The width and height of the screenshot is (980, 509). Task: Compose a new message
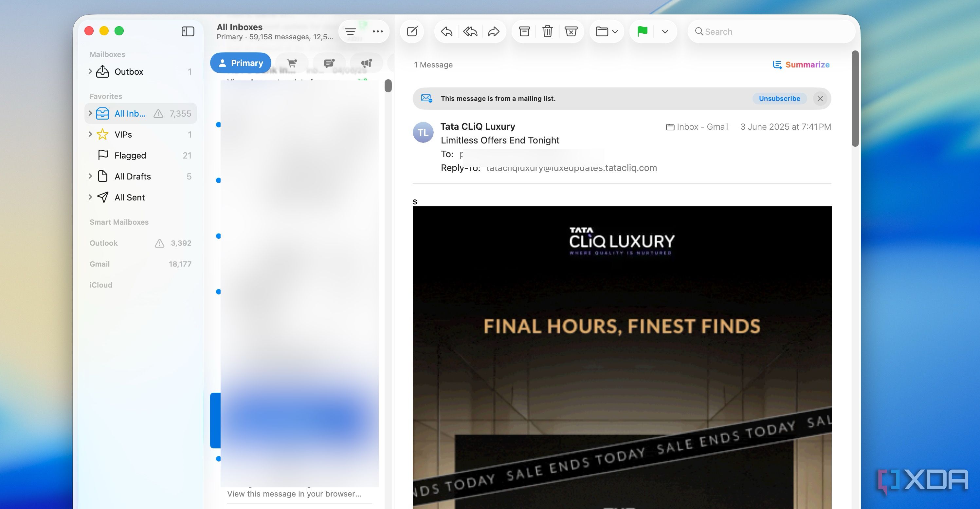coord(412,31)
